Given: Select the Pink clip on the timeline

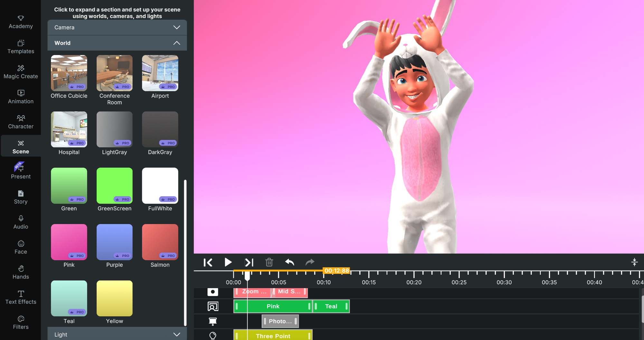Looking at the screenshot, I should point(272,306).
